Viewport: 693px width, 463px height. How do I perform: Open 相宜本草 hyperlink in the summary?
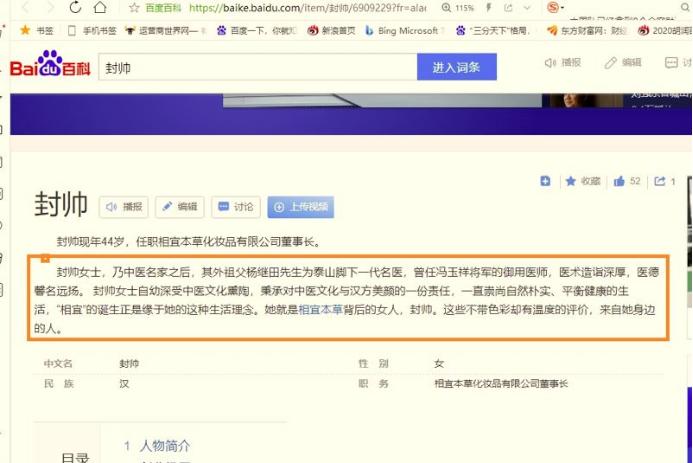tap(320, 310)
